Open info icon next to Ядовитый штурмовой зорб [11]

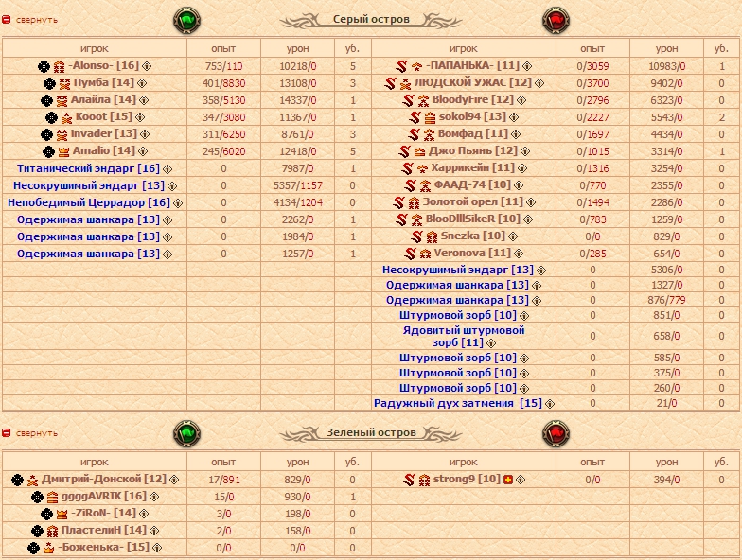491,342
